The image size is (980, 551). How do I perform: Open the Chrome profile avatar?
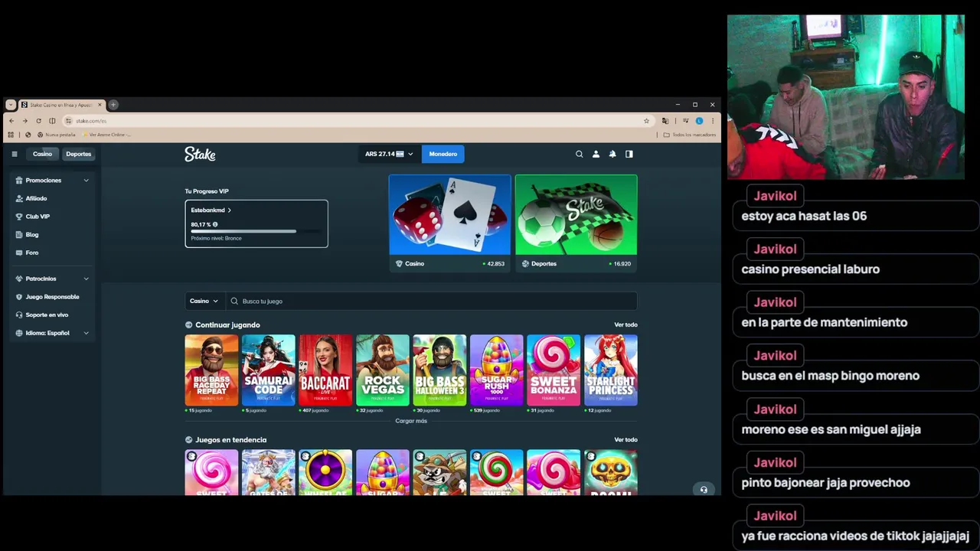coord(699,121)
